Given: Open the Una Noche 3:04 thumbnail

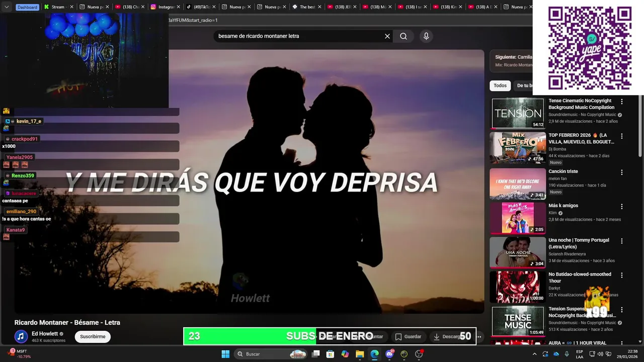Looking at the screenshot, I should point(518,252).
